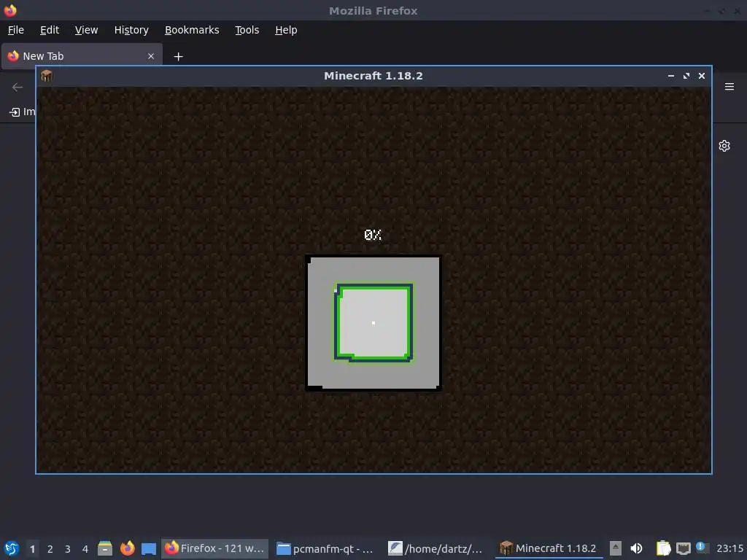Click the 23:15 clock
The width and height of the screenshot is (747, 560).
pyautogui.click(x=729, y=548)
